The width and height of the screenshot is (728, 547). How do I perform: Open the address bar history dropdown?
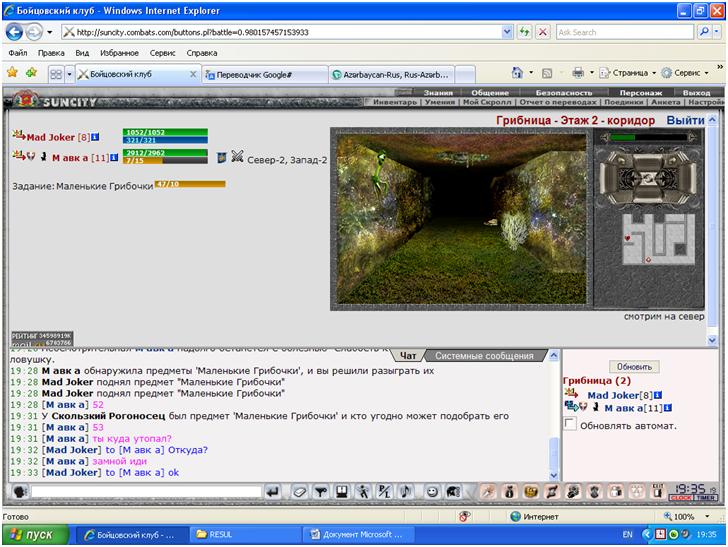tap(507, 32)
